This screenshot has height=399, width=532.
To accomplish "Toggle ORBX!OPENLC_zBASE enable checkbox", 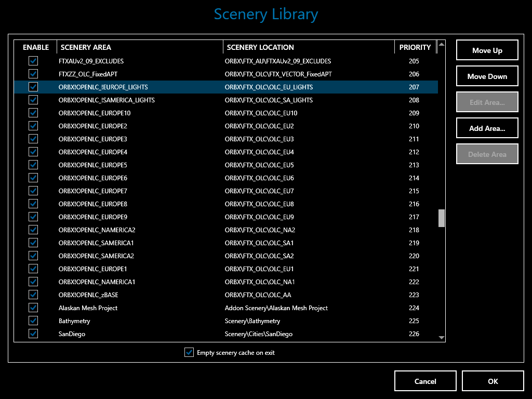I will tap(33, 295).
